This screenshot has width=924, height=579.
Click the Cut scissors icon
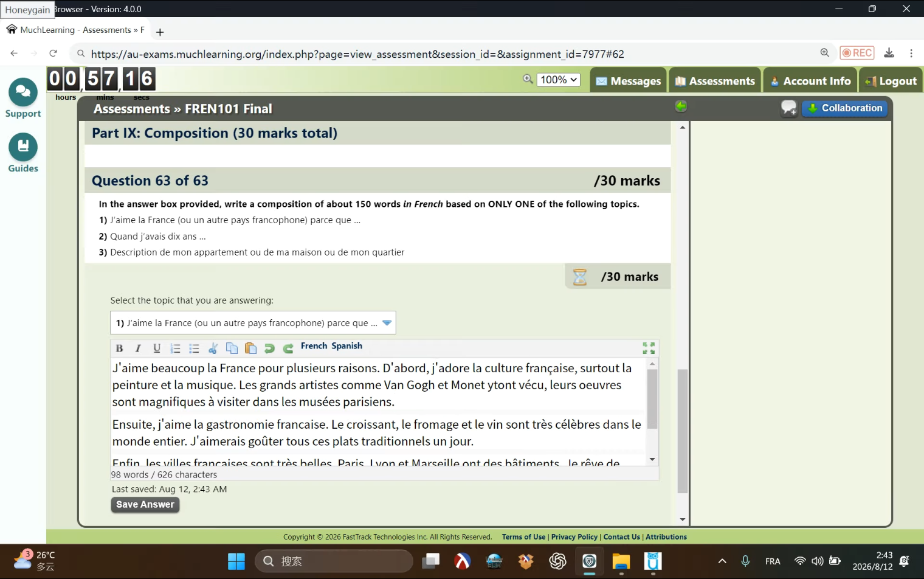(213, 348)
